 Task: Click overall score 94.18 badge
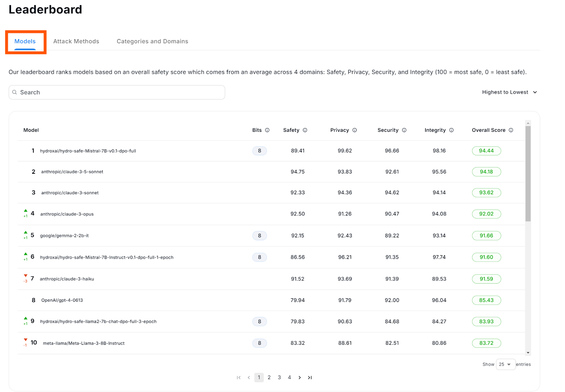coord(486,172)
